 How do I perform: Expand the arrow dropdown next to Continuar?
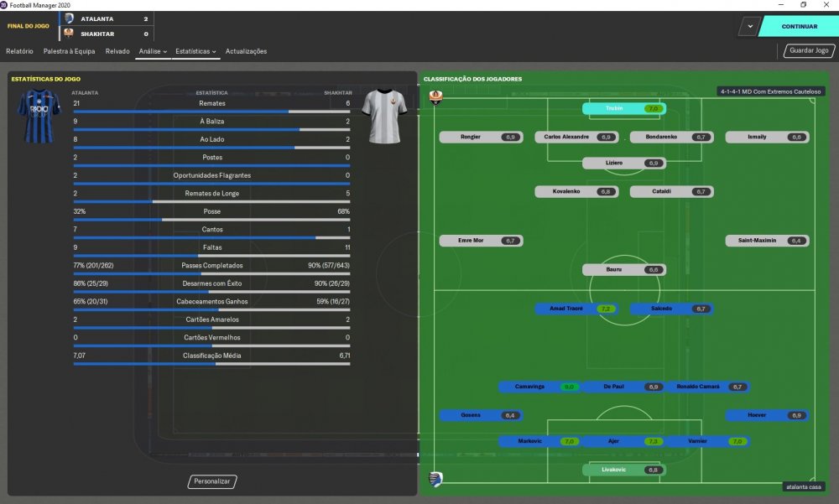coord(750,26)
